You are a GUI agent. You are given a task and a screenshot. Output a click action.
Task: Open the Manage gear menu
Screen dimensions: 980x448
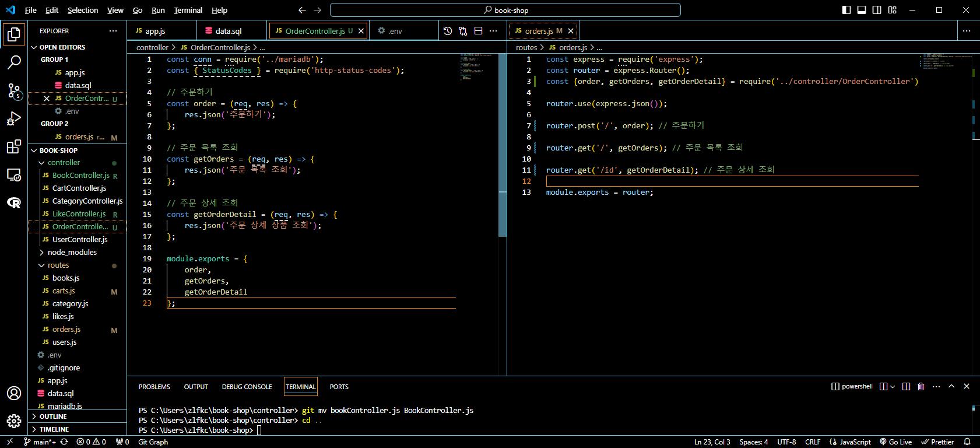14,421
